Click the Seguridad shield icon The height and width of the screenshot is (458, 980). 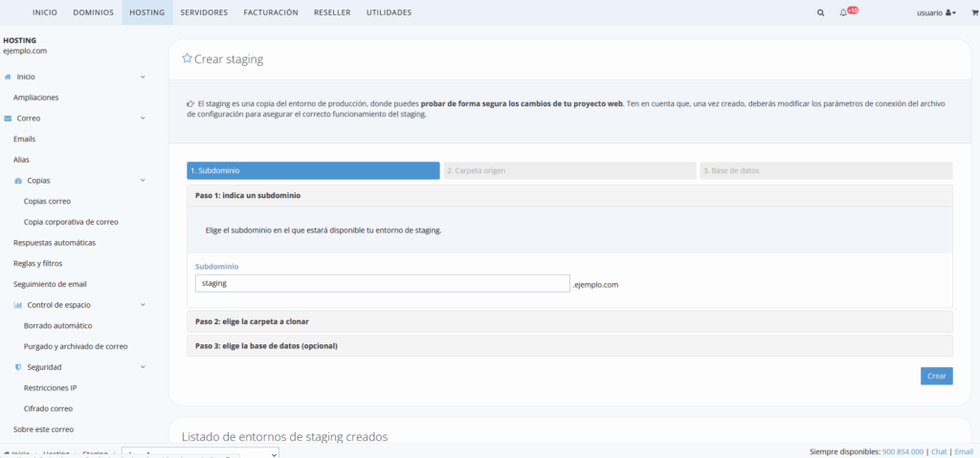pyautogui.click(x=18, y=367)
